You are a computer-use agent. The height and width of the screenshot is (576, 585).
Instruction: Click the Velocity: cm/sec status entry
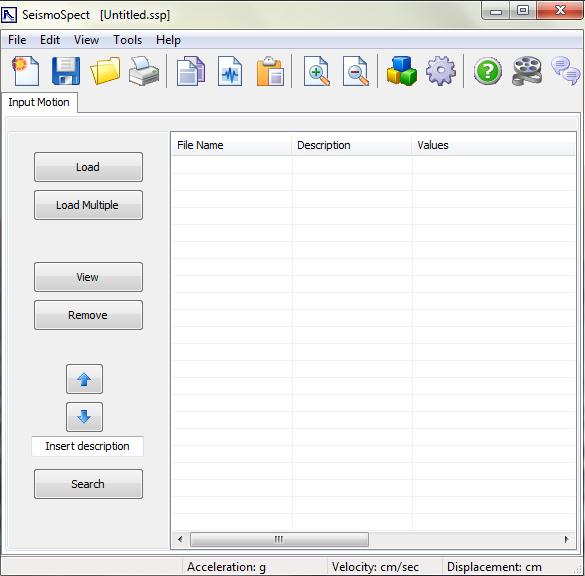pos(375,567)
